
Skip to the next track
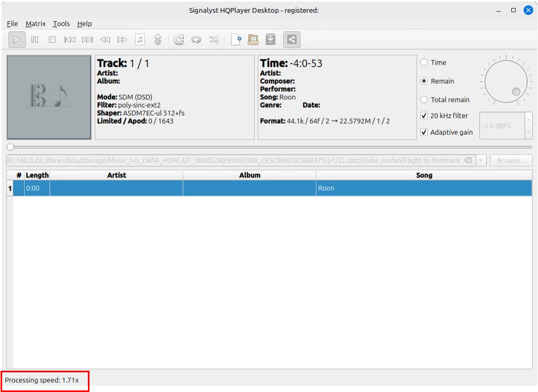(x=87, y=40)
